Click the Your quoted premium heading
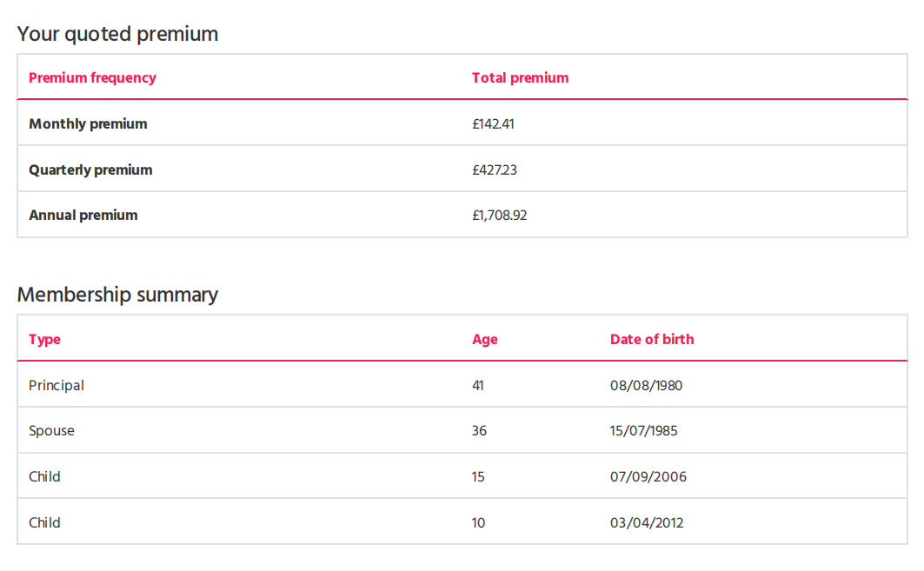 117,34
